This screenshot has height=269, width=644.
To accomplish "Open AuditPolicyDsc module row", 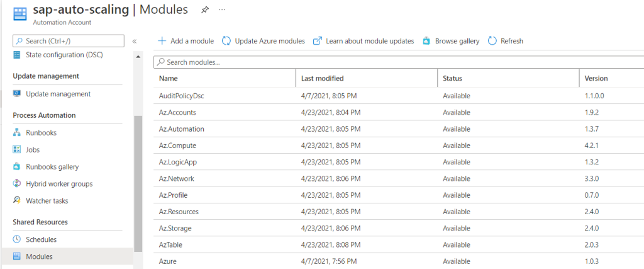I will click(398, 96).
